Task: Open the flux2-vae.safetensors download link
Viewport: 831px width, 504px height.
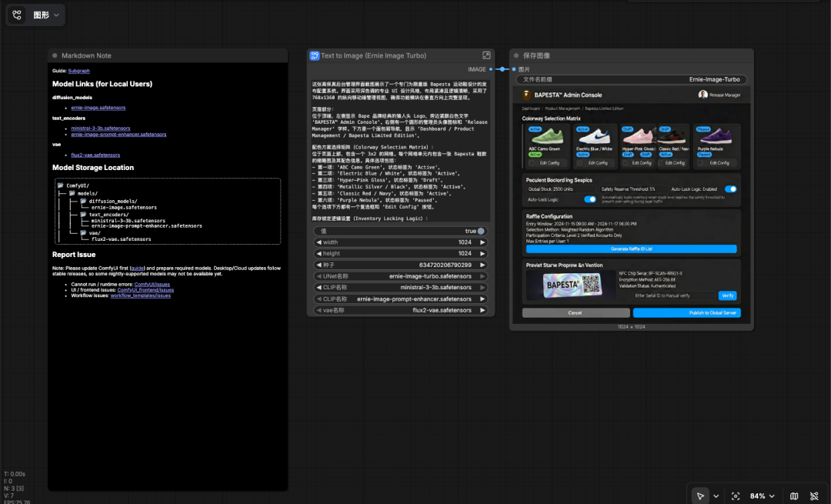Action: (x=95, y=155)
